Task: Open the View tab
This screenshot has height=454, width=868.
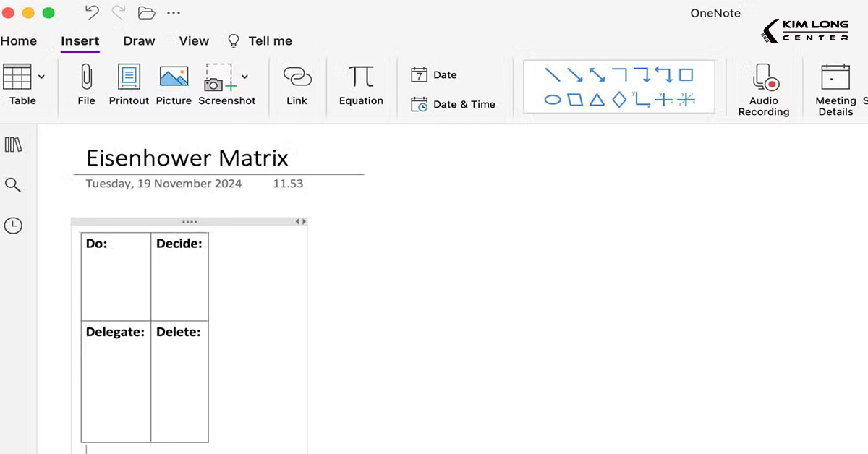Action: (x=194, y=41)
